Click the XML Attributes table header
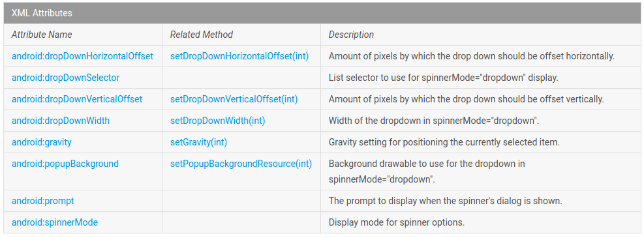The width and height of the screenshot is (644, 238). pos(322,13)
